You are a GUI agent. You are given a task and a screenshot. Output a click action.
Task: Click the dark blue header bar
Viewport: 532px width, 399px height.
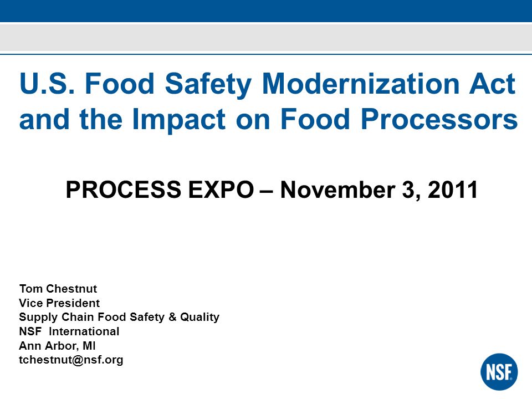coord(266,11)
